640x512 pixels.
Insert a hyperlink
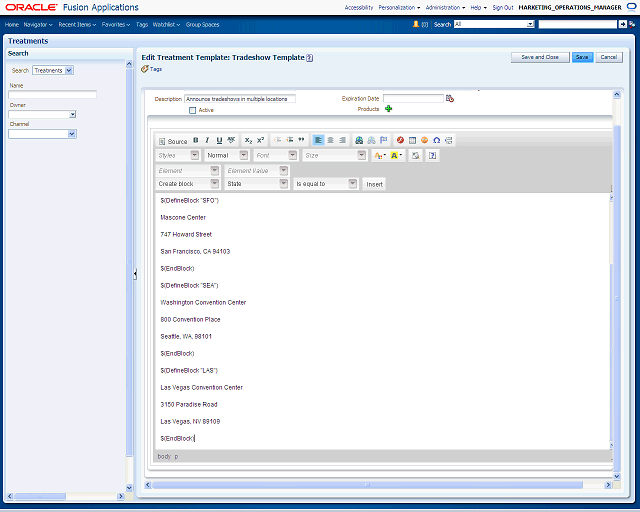click(x=359, y=140)
